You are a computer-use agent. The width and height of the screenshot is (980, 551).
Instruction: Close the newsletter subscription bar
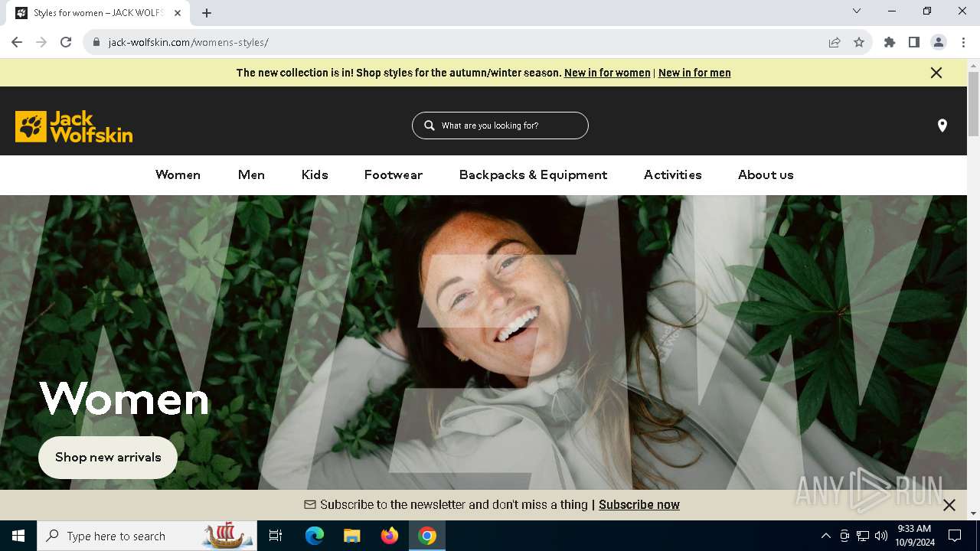click(x=949, y=505)
